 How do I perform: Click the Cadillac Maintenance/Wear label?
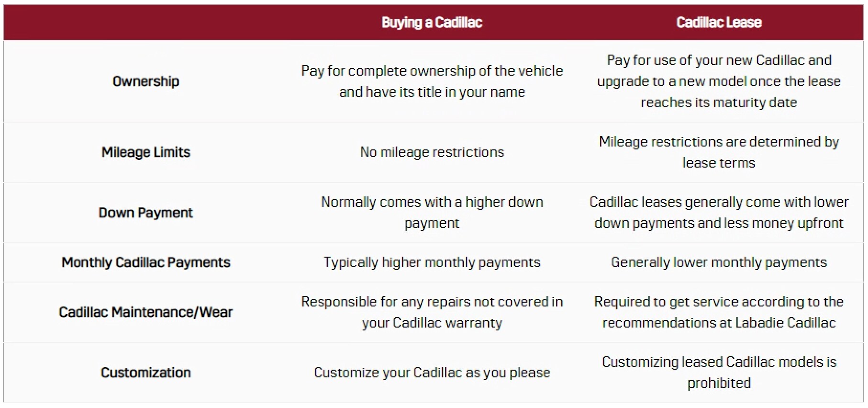pos(146,312)
